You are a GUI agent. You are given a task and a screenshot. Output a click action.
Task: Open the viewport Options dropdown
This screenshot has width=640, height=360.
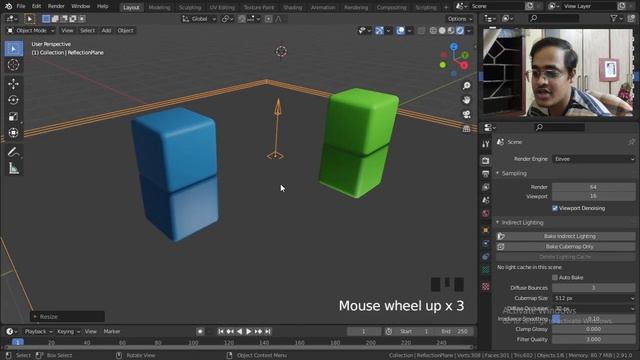click(460, 19)
